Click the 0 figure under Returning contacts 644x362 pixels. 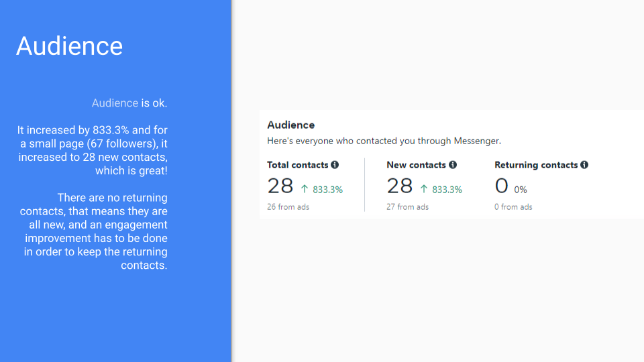coord(502,186)
